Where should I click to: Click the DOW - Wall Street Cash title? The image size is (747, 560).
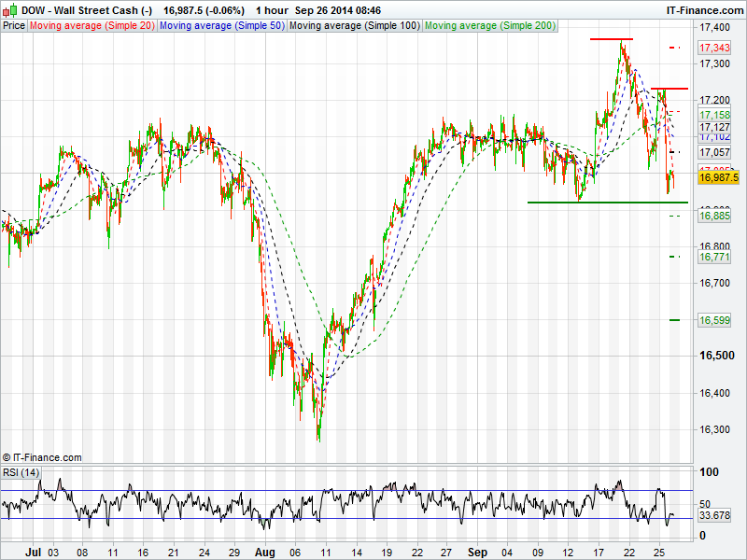tap(87, 10)
